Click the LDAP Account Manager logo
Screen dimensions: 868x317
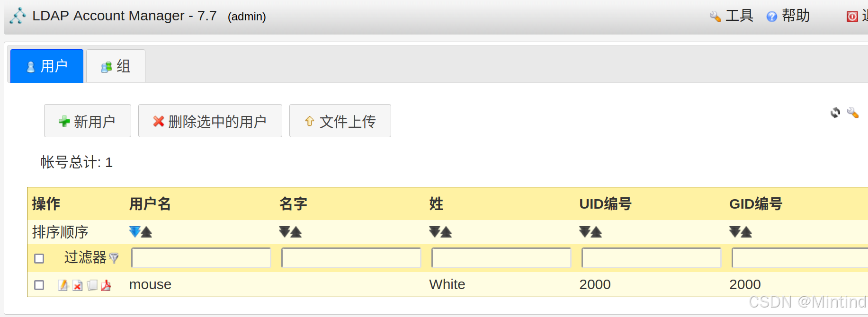(x=18, y=16)
